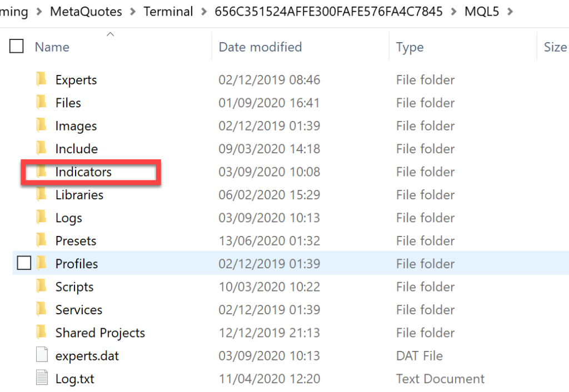Expand the chevron after MQL5 in breadcrumb
This screenshot has height=392, width=569.
click(510, 12)
